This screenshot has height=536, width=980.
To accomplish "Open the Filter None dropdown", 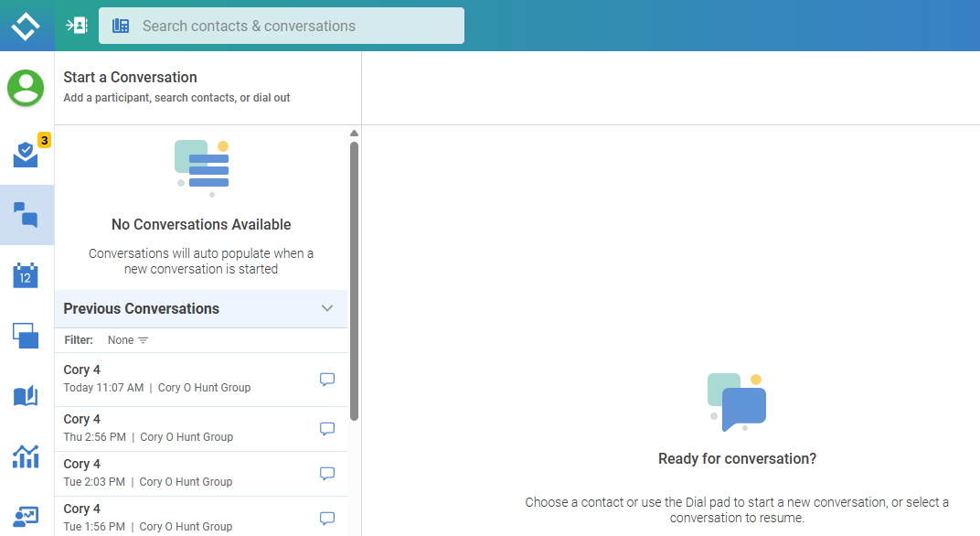I will pos(128,340).
